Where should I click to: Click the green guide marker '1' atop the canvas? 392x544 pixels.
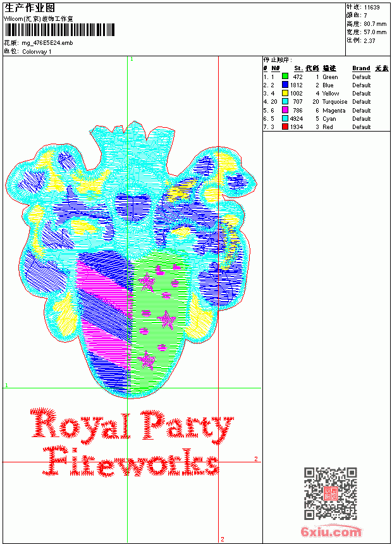coord(132,59)
